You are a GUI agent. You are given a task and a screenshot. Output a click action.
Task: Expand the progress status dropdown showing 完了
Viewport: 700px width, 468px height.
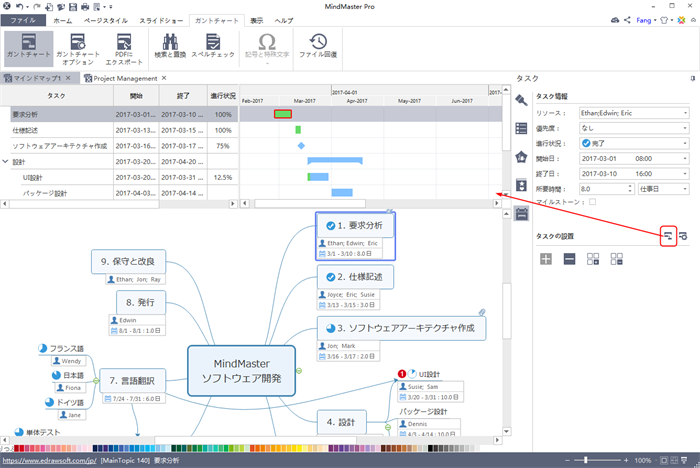(x=635, y=143)
